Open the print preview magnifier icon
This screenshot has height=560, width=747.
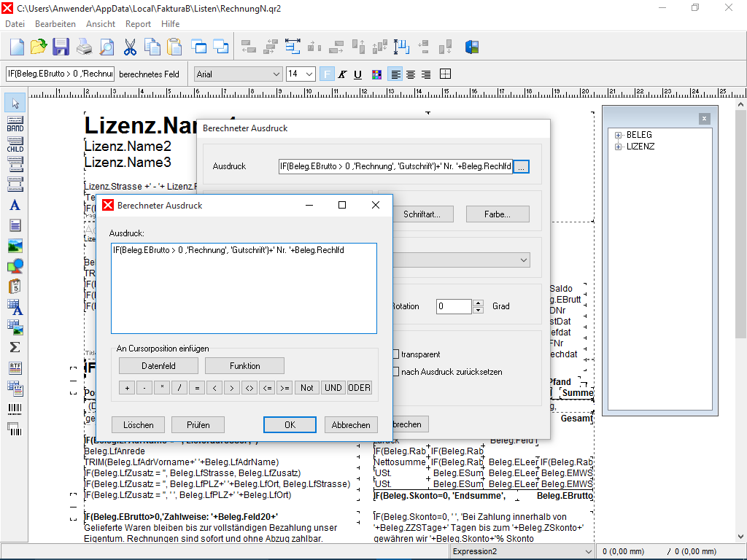[107, 47]
